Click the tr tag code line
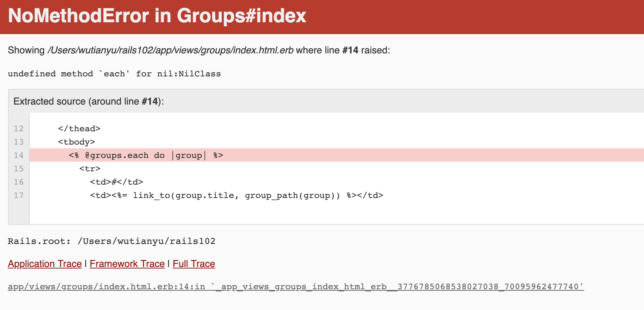The image size is (644, 310). coord(90,169)
